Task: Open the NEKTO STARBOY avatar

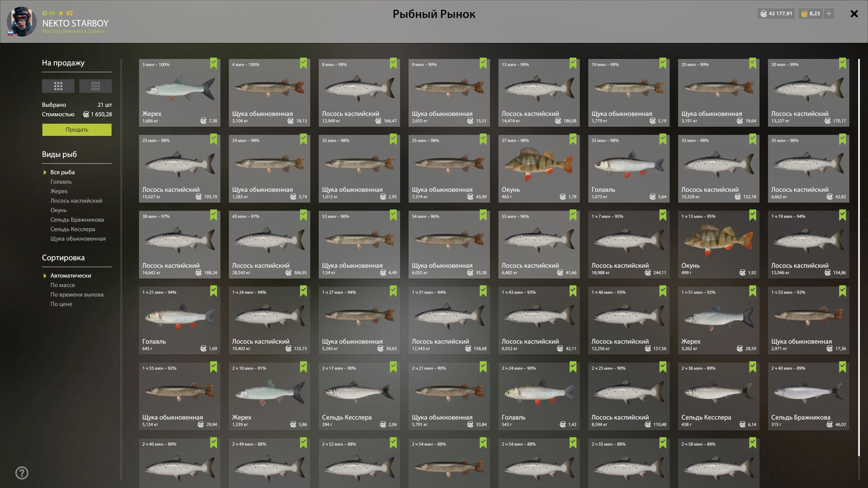Action: pyautogui.click(x=22, y=21)
